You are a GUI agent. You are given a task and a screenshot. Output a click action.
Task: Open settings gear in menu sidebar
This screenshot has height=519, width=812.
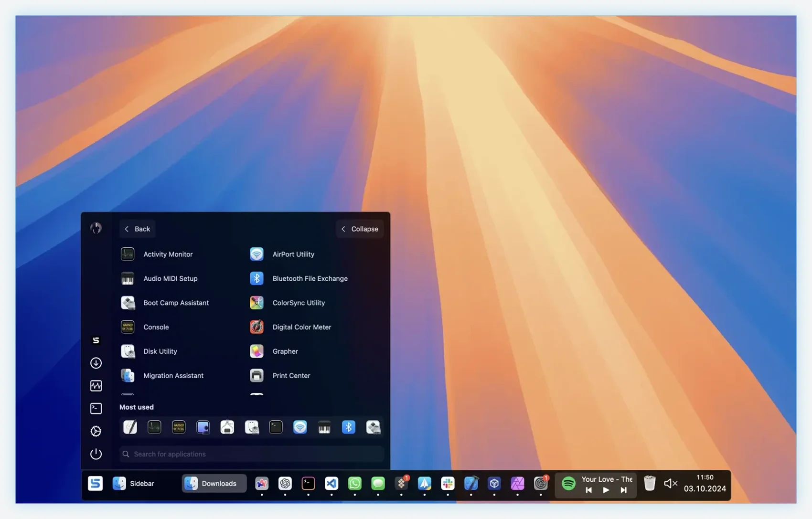(96, 432)
